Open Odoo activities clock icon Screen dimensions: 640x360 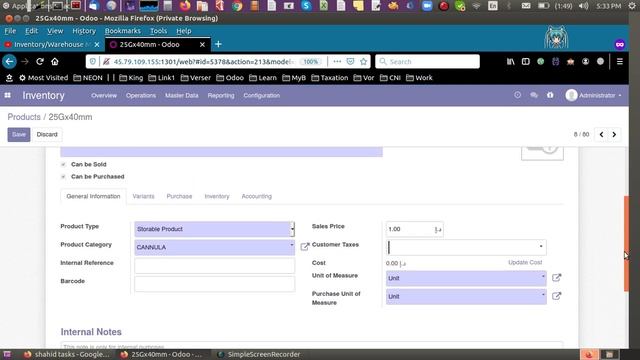(518, 95)
